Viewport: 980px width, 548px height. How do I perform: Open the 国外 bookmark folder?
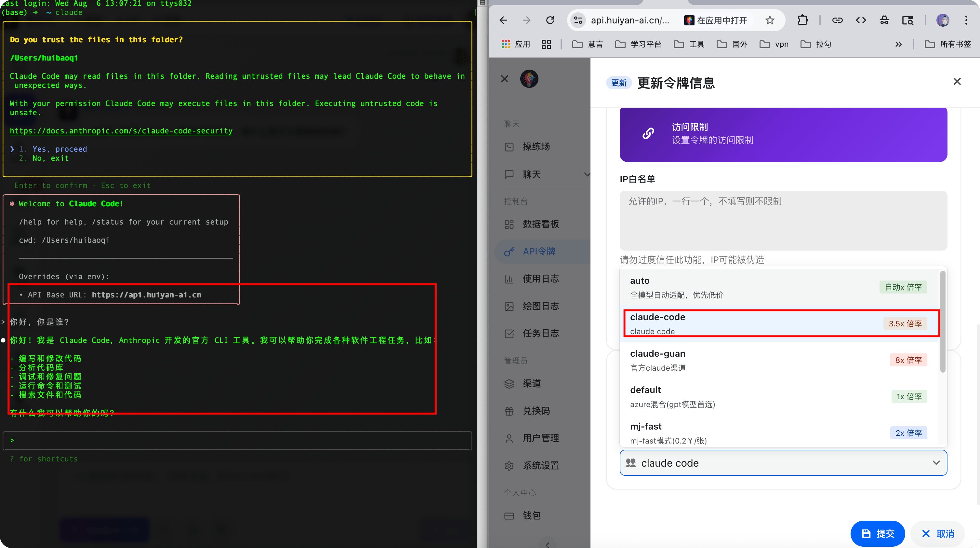tap(732, 44)
